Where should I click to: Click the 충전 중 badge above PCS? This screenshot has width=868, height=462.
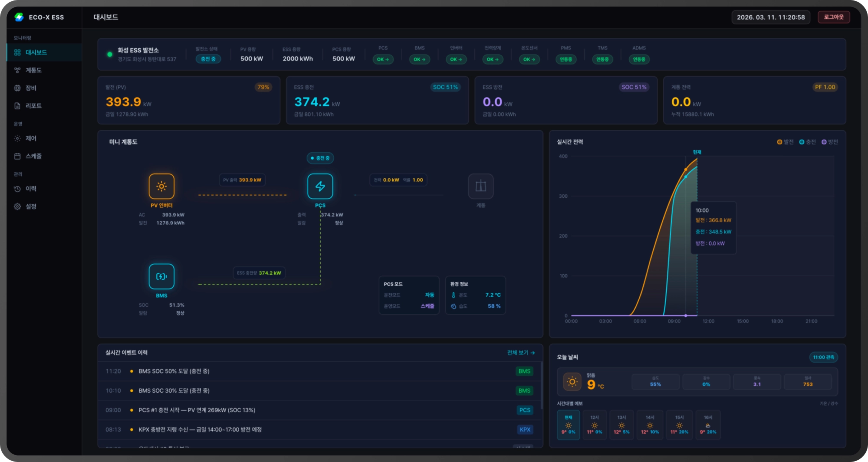[320, 158]
